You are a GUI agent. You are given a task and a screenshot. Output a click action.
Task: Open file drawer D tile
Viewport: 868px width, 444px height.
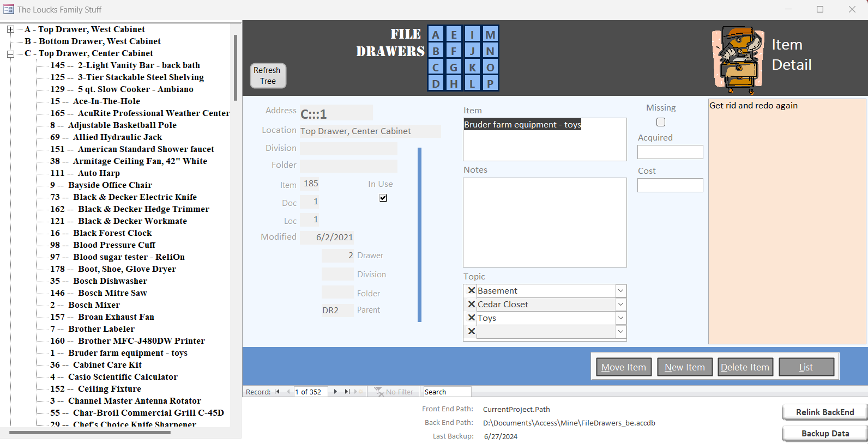click(436, 83)
